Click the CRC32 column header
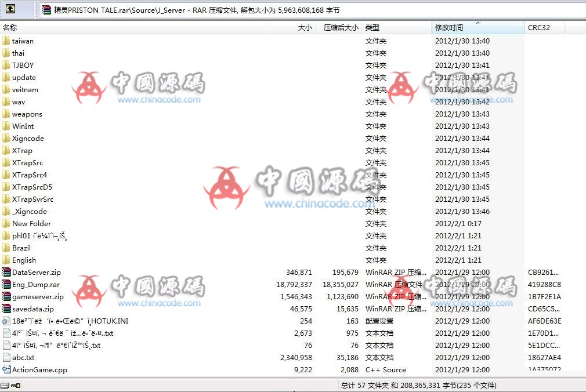 point(540,27)
